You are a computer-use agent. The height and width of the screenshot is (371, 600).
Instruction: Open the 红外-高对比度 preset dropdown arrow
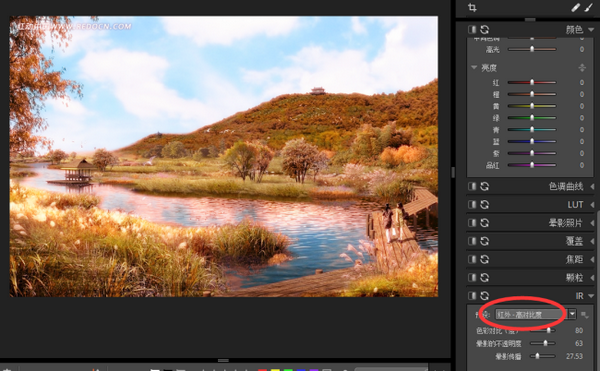coord(572,314)
